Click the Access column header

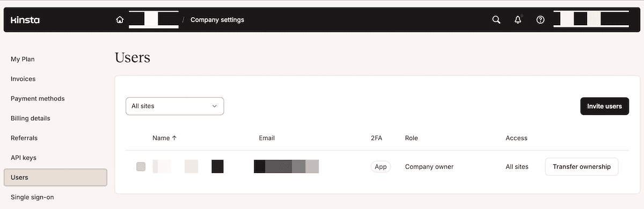coord(516,138)
